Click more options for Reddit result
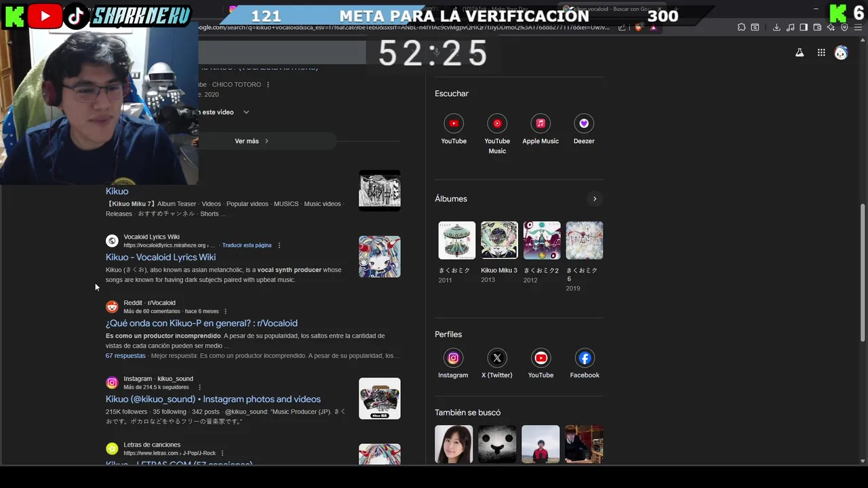Viewport: 868px width, 488px height. [226, 311]
